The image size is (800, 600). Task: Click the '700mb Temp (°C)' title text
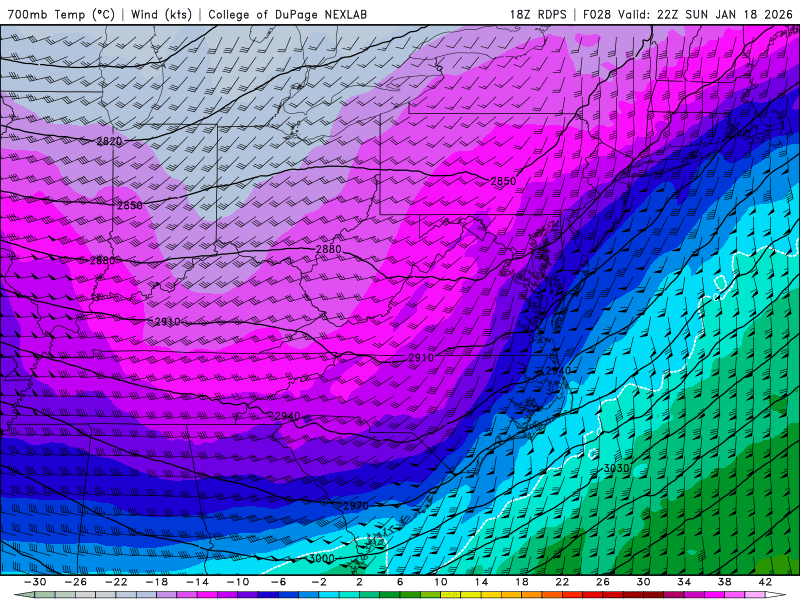point(62,14)
